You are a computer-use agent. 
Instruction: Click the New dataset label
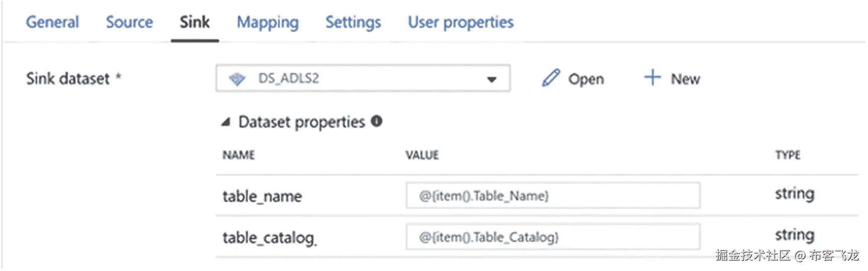click(685, 79)
